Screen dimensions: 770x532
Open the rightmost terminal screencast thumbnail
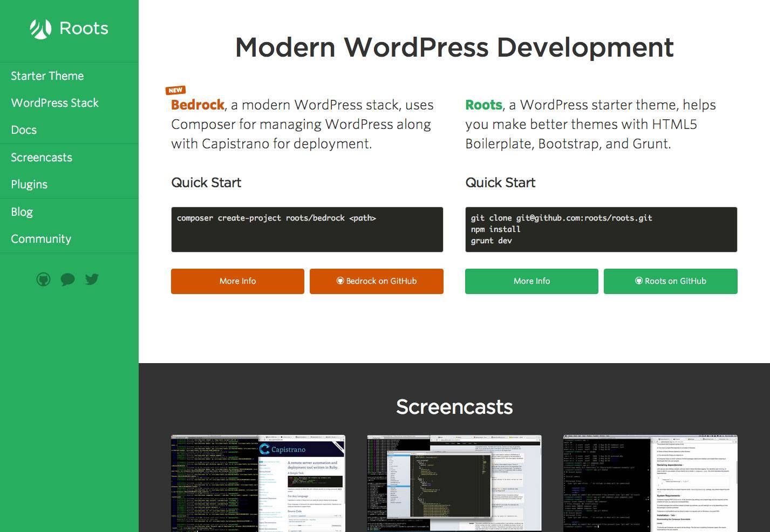coord(650,483)
